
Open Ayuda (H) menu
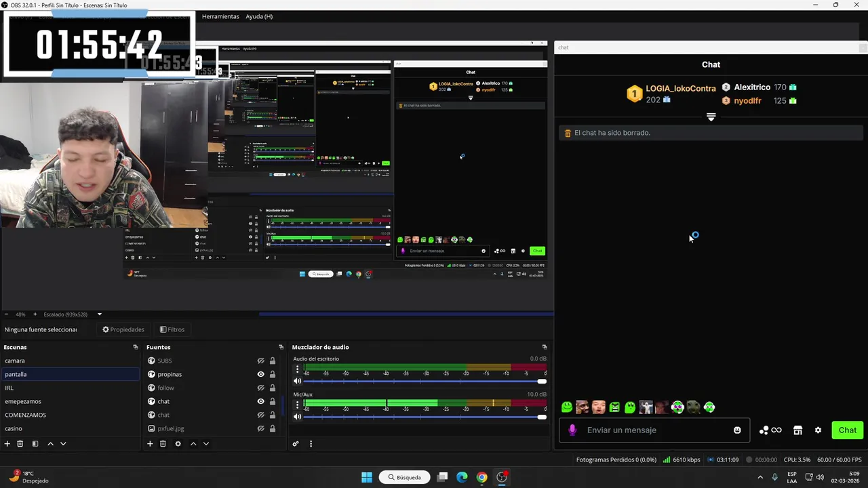(259, 16)
